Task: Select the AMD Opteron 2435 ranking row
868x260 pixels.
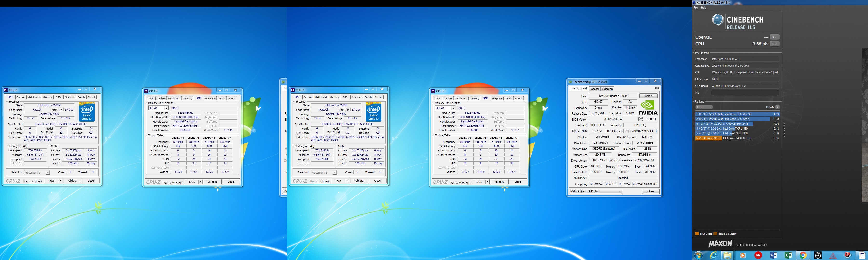Action: pos(738,124)
